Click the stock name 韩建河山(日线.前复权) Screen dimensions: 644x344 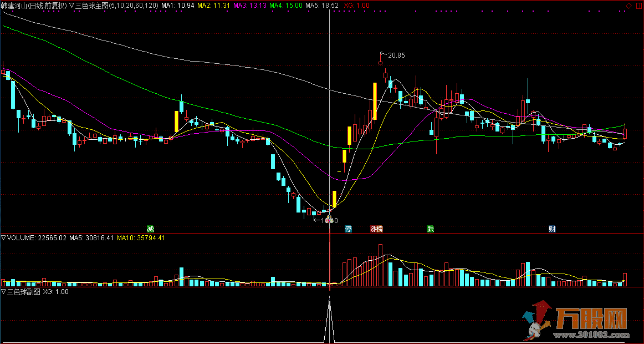(34, 6)
